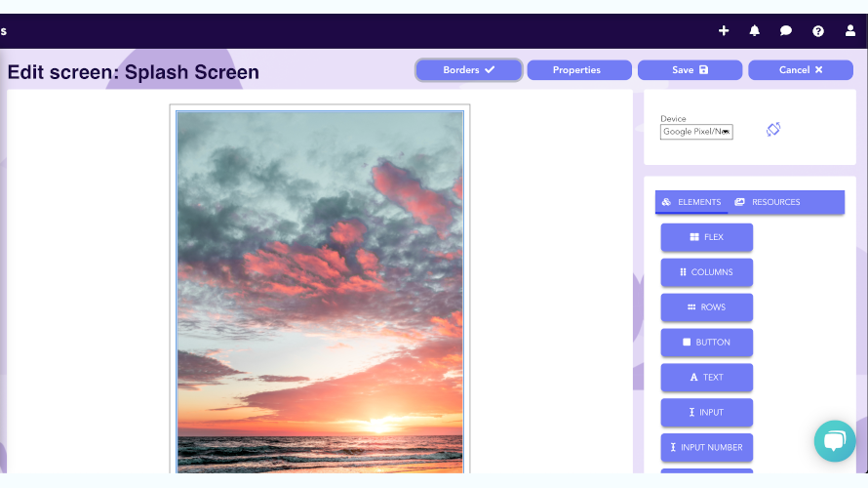This screenshot has height=488, width=868.
Task: Open the messages speech bubble icon
Action: [785, 31]
